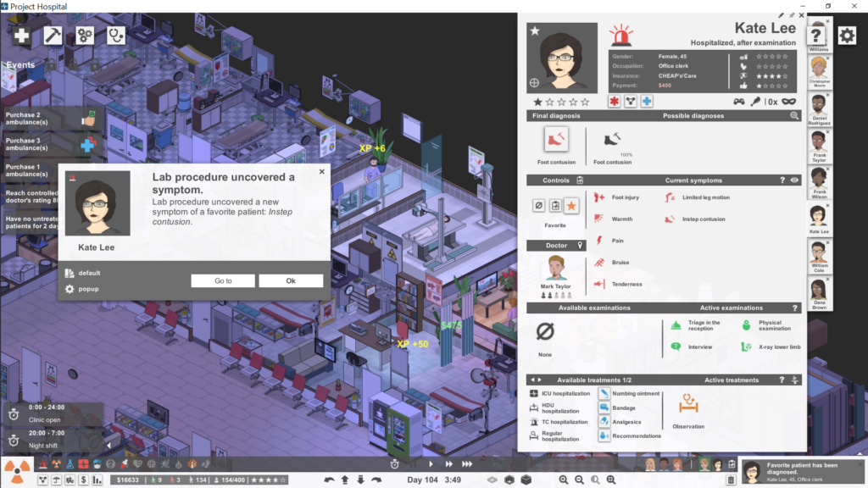Toggle the clipboard control under Controls
The image size is (868, 488).
tap(555, 206)
